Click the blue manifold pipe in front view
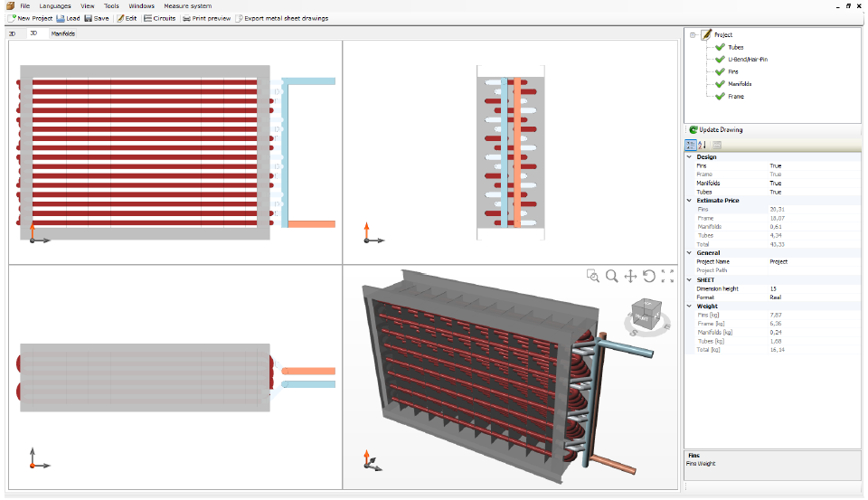 (285, 154)
